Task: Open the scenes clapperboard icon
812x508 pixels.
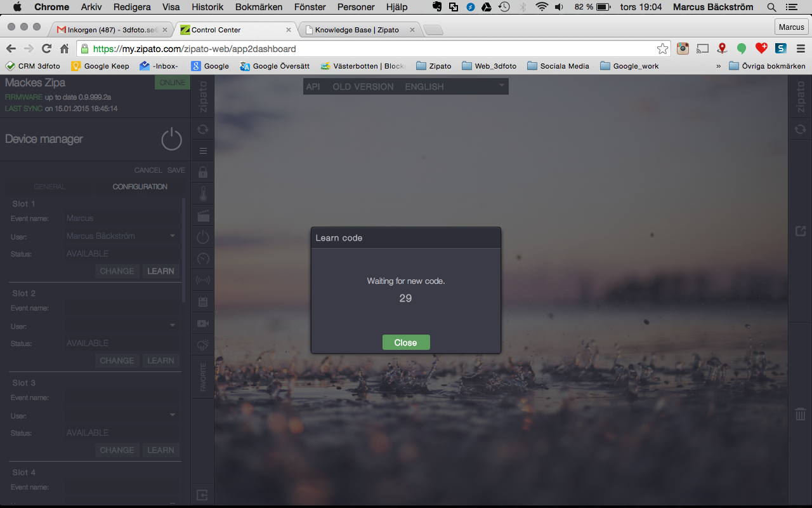Action: [x=203, y=216]
